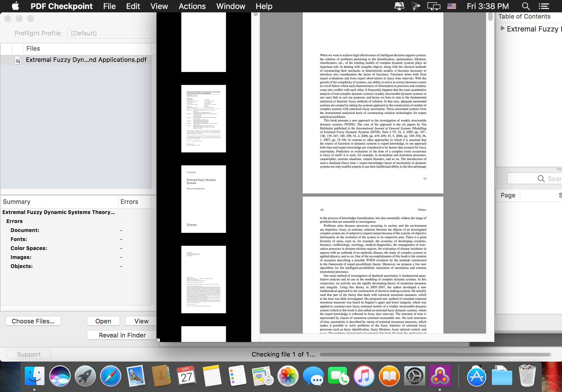Open Spotlight search from the menu bar
This screenshot has height=392, width=562.
pyautogui.click(x=525, y=6)
